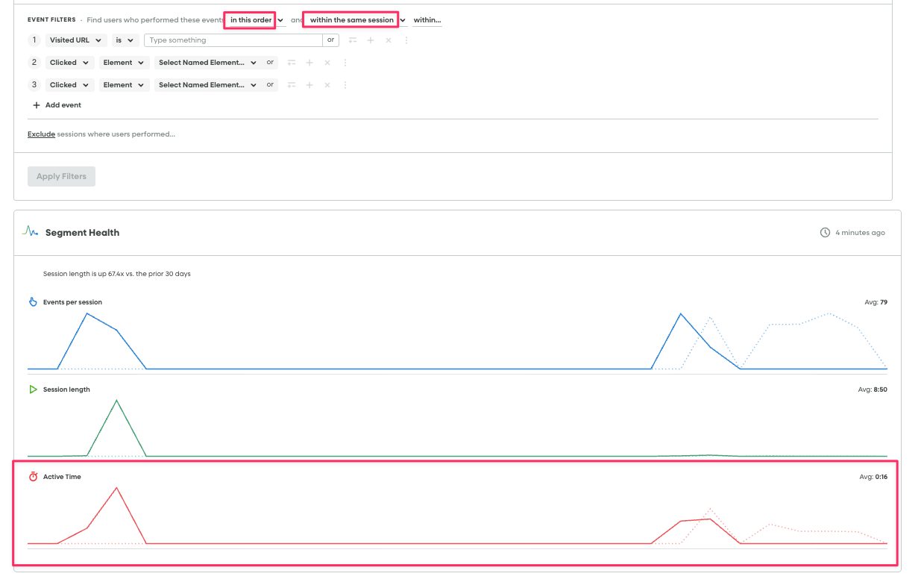This screenshot has width=924, height=585.
Task: Expand the 'within the same session' dropdown
Action: click(x=356, y=20)
